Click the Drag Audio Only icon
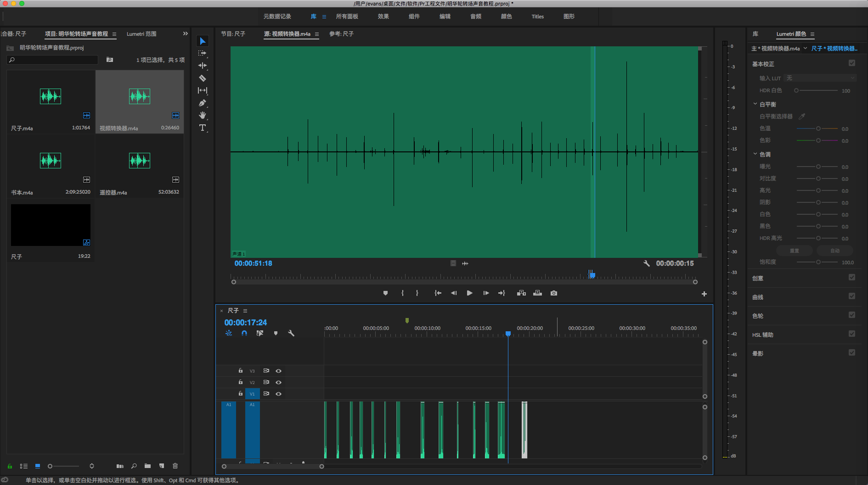 pyautogui.click(x=465, y=263)
